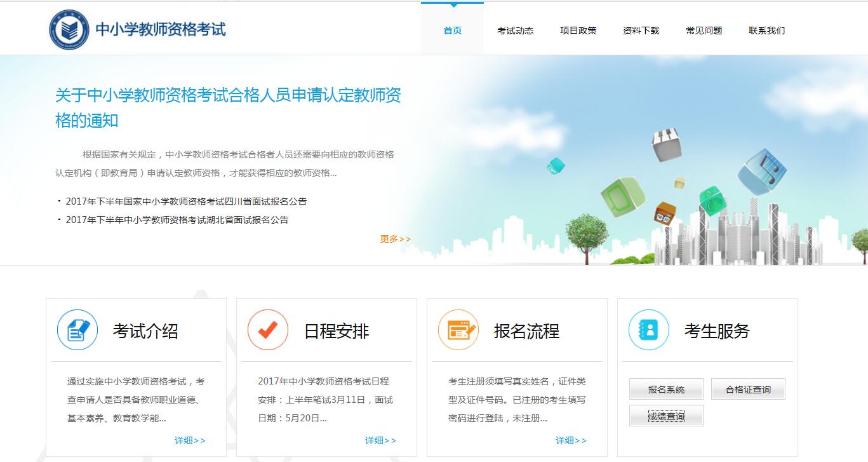This screenshot has height=462, width=868.
Task: Go to 常见问题 page
Action: pyautogui.click(x=703, y=30)
